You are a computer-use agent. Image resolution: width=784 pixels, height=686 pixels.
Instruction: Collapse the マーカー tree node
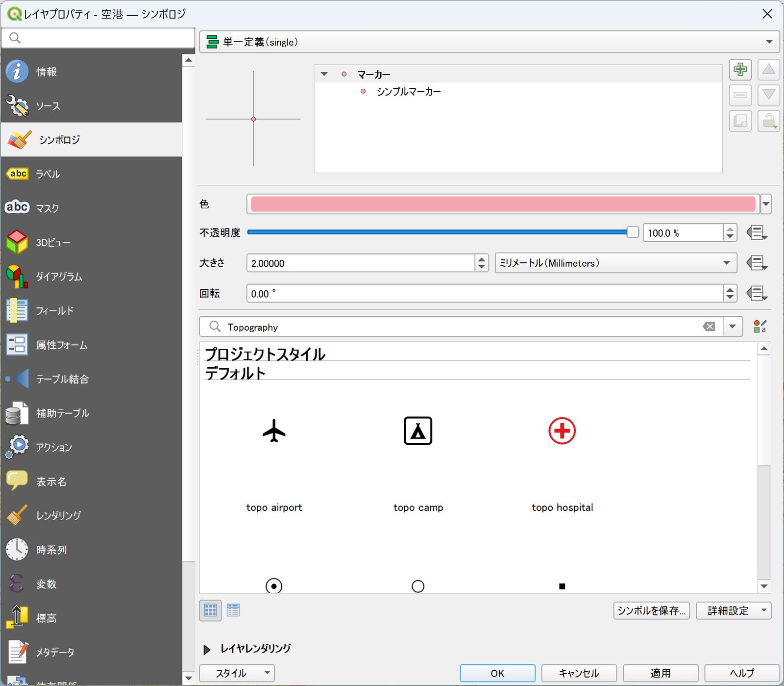pos(324,74)
